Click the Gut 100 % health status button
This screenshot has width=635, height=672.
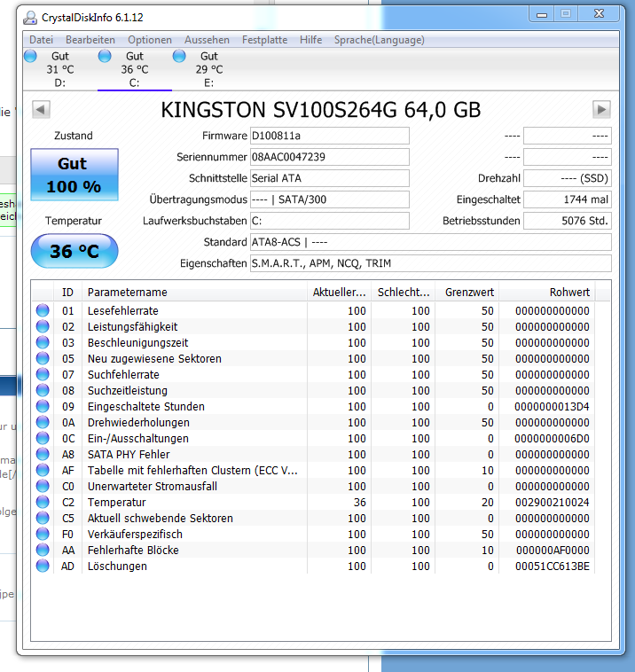(74, 175)
